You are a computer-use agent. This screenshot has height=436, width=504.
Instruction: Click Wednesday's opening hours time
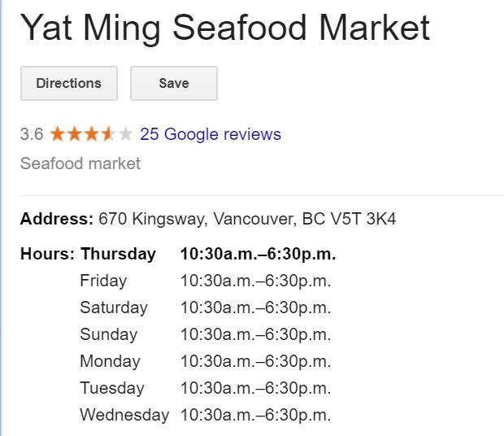(x=255, y=415)
